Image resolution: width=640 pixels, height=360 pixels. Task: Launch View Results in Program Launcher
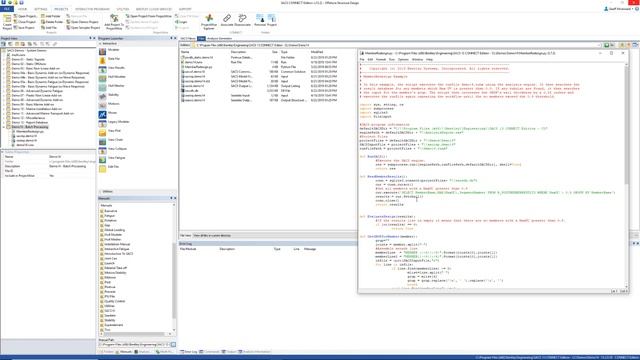coord(102,69)
